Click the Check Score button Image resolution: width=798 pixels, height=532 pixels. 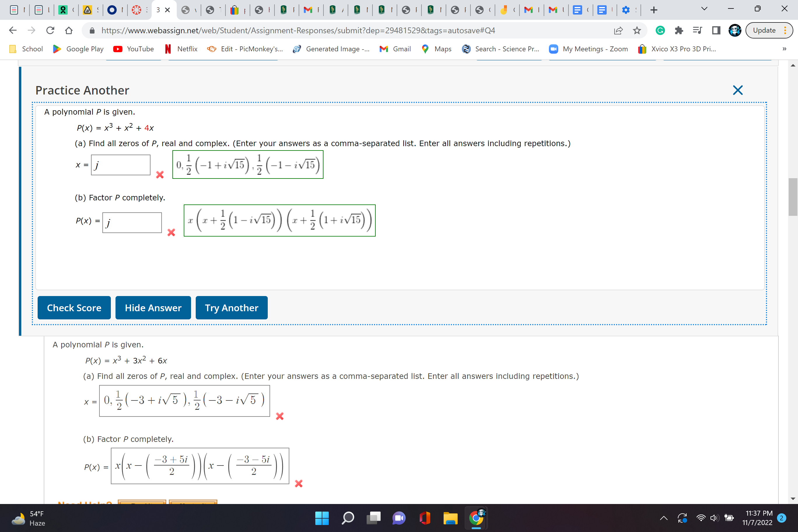pos(74,308)
